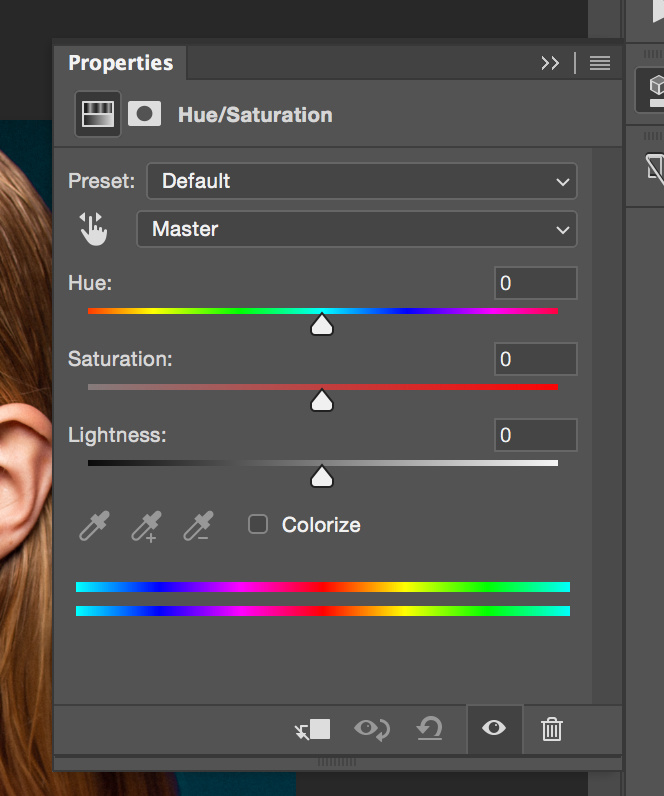The width and height of the screenshot is (664, 796).
Task: Enable the Colorize checkbox
Action: tap(258, 524)
